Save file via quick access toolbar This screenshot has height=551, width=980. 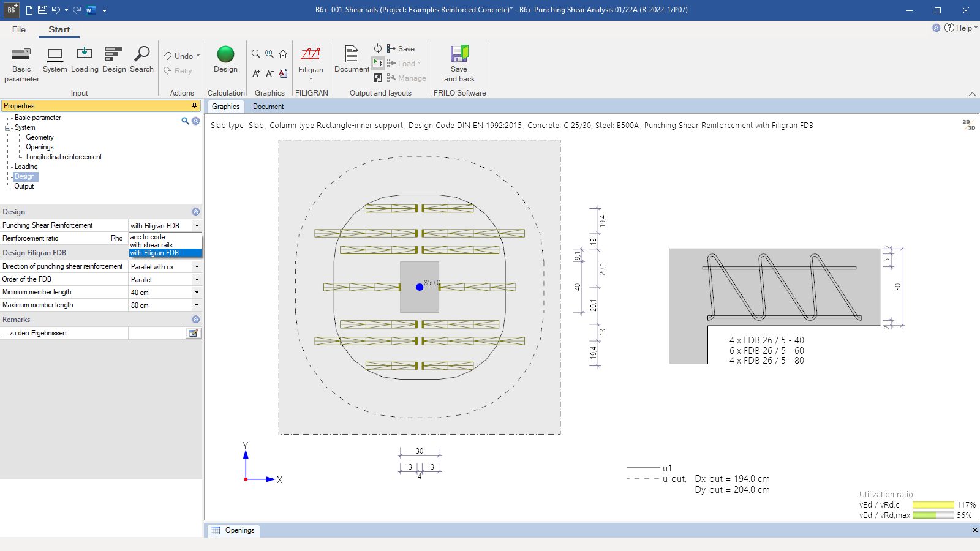click(x=42, y=10)
